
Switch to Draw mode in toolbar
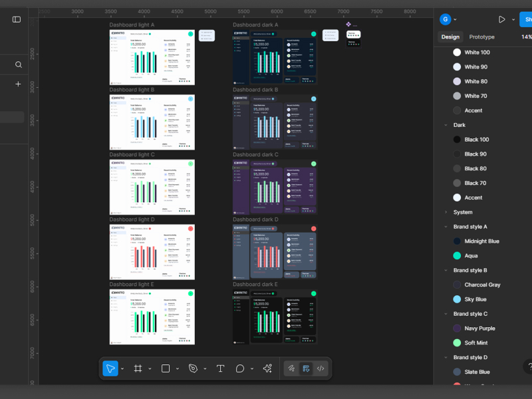point(291,368)
